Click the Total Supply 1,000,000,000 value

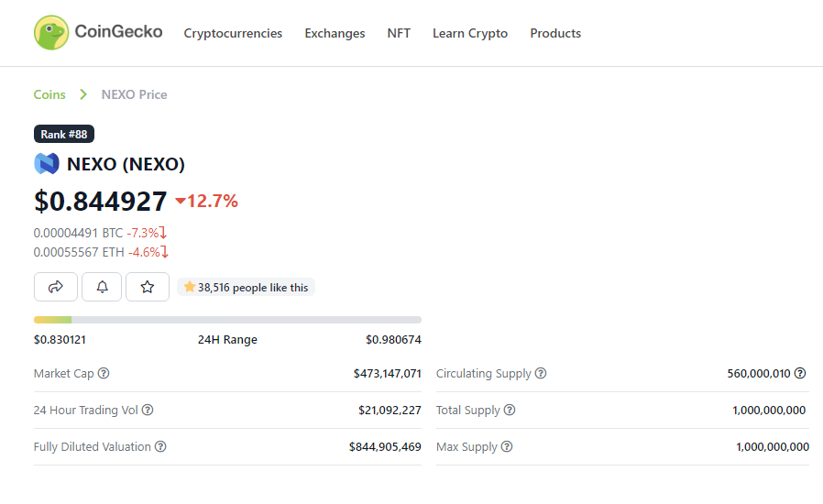[769, 410]
